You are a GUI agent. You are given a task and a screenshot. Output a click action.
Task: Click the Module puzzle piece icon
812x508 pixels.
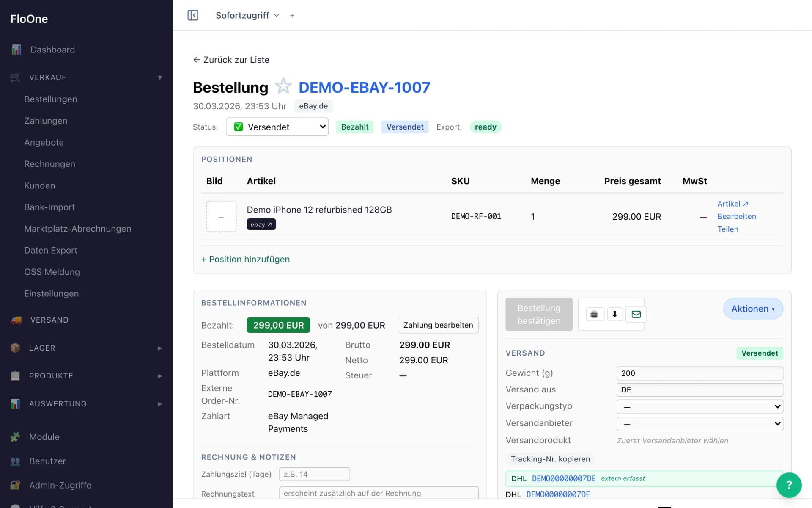(15, 437)
